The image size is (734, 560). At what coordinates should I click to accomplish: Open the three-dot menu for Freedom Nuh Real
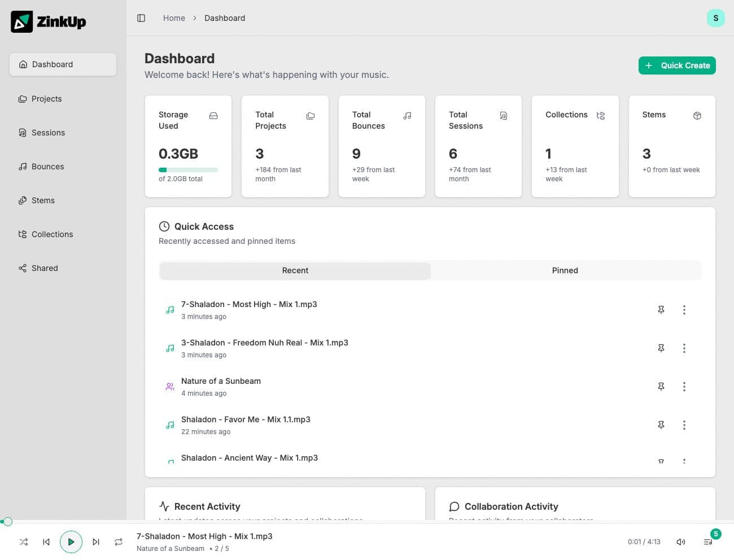point(684,348)
